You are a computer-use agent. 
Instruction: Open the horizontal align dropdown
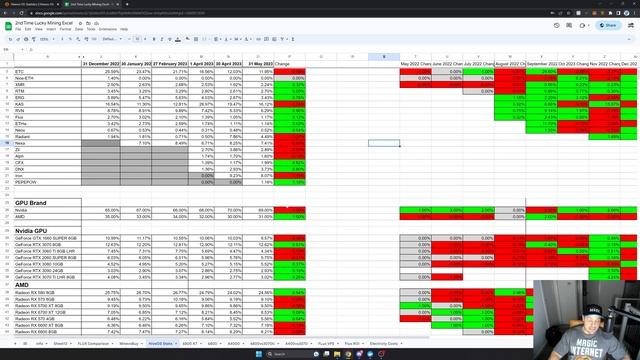(x=217, y=39)
